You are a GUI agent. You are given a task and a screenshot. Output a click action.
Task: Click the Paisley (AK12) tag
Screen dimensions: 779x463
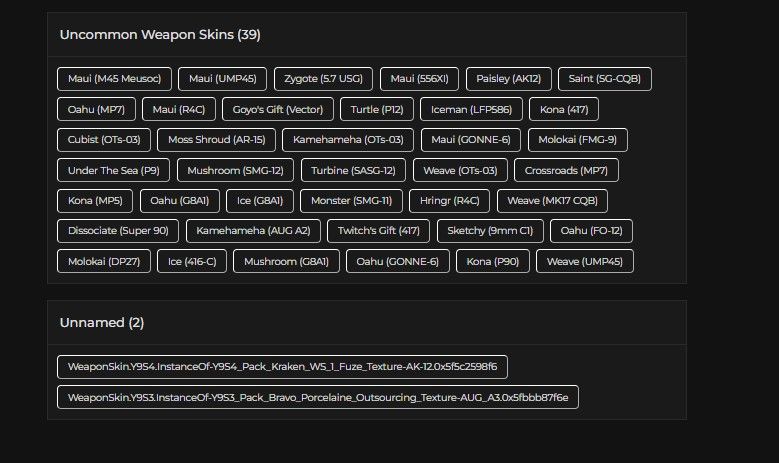pyautogui.click(x=509, y=79)
